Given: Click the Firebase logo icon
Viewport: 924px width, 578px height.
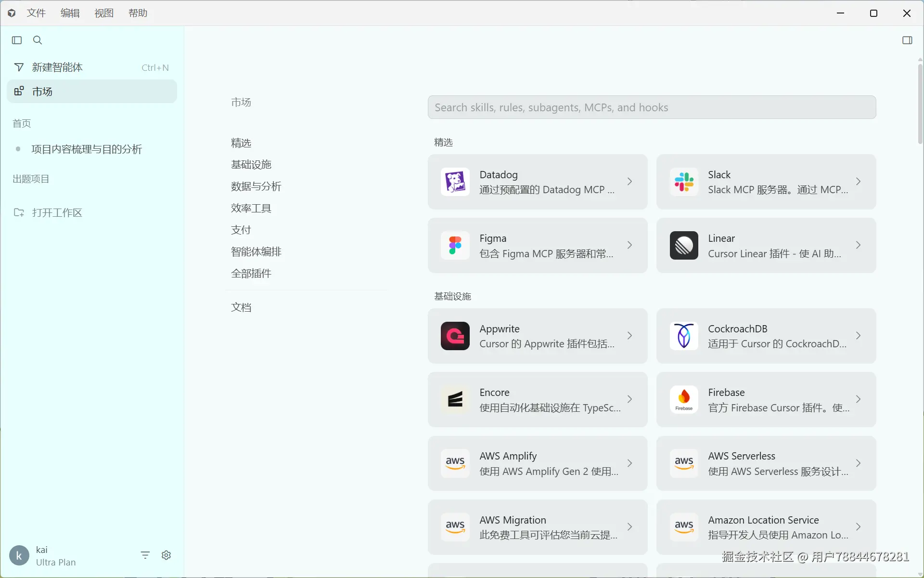Looking at the screenshot, I should 683,399.
